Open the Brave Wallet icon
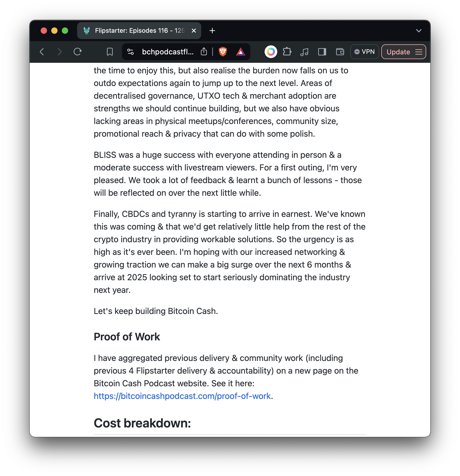The image size is (460, 476). 340,52
